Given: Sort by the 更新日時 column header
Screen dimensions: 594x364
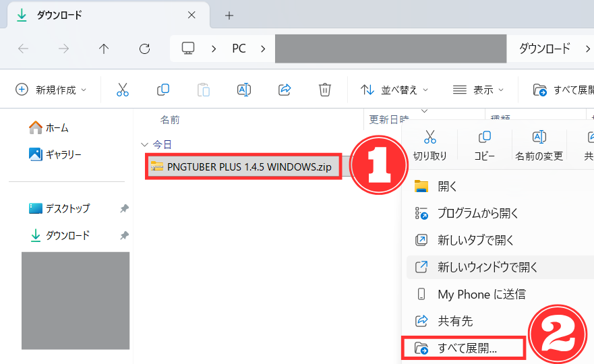Looking at the screenshot, I should coord(388,120).
